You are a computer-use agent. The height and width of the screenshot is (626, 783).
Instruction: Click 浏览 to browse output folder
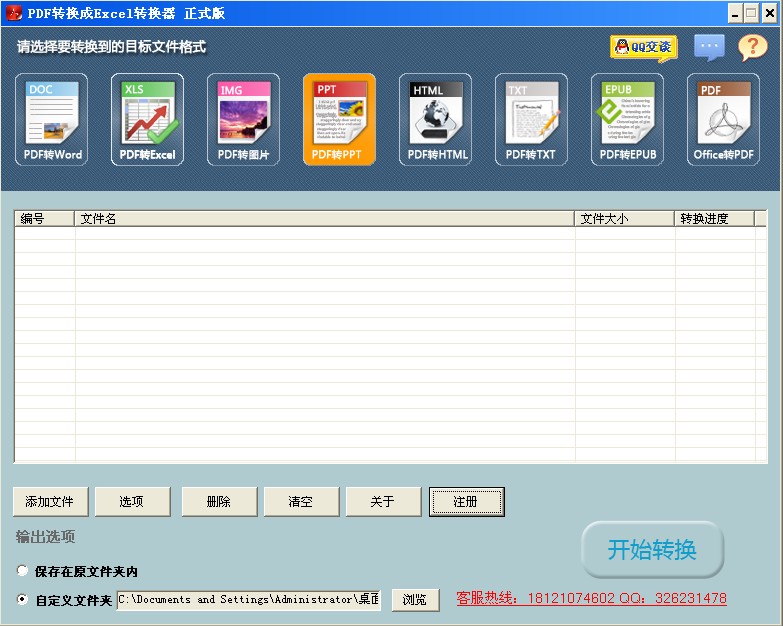(415, 599)
